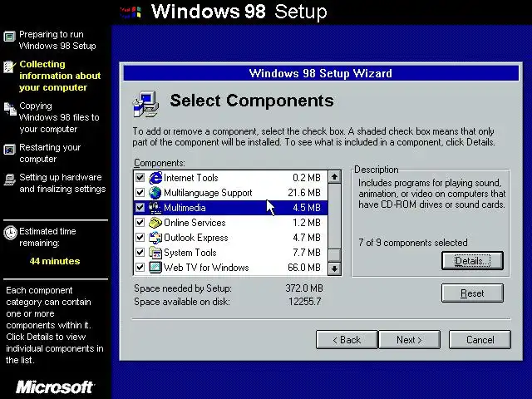532x399 pixels.
Task: Click the 21.6 MB size value
Action: tap(304, 193)
